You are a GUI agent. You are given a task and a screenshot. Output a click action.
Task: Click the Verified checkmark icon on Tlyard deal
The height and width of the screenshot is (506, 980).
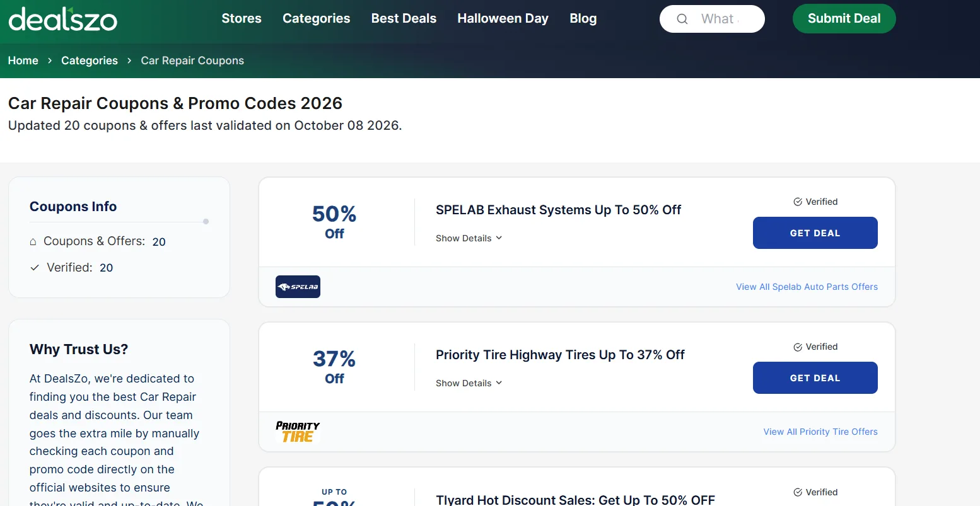pos(798,492)
